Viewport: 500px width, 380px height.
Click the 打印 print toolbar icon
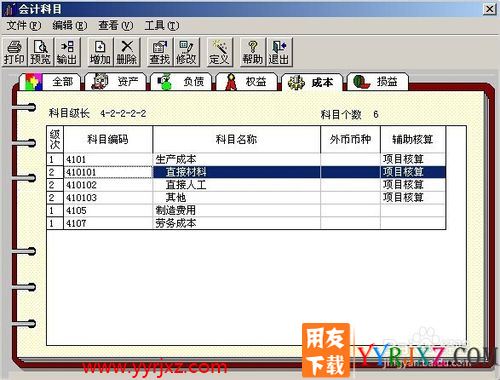(x=14, y=52)
